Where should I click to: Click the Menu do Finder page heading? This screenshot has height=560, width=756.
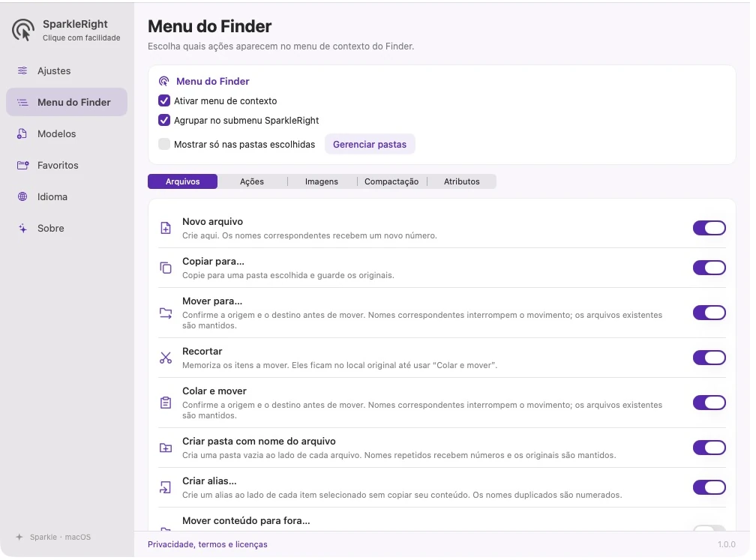(x=210, y=26)
